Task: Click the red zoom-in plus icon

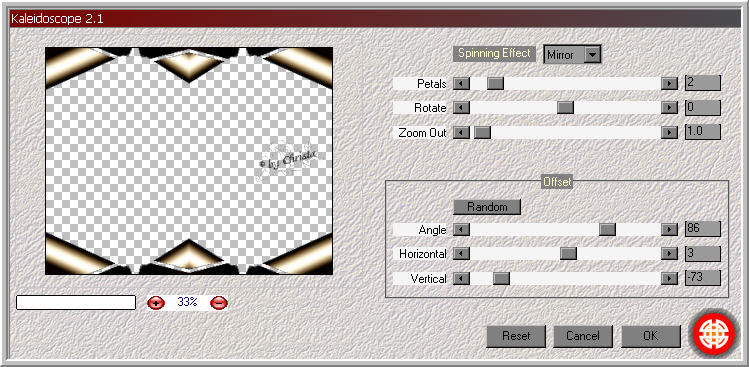Action: (156, 302)
